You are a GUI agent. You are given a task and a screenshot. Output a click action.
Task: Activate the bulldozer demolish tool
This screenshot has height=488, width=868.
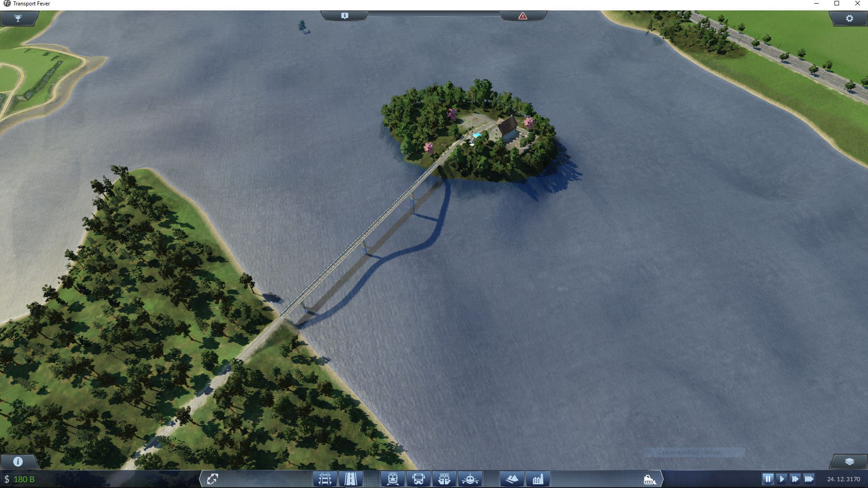650,479
